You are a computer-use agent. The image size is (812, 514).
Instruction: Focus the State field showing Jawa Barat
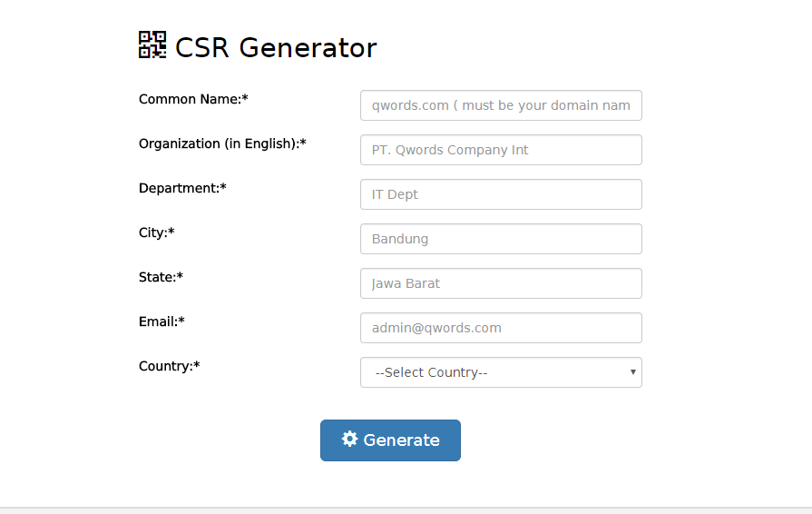pos(501,283)
